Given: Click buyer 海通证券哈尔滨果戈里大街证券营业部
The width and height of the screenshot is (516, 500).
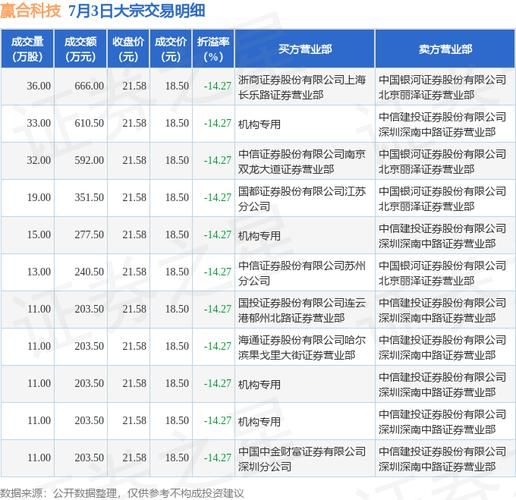Looking at the screenshot, I should click(x=302, y=348).
